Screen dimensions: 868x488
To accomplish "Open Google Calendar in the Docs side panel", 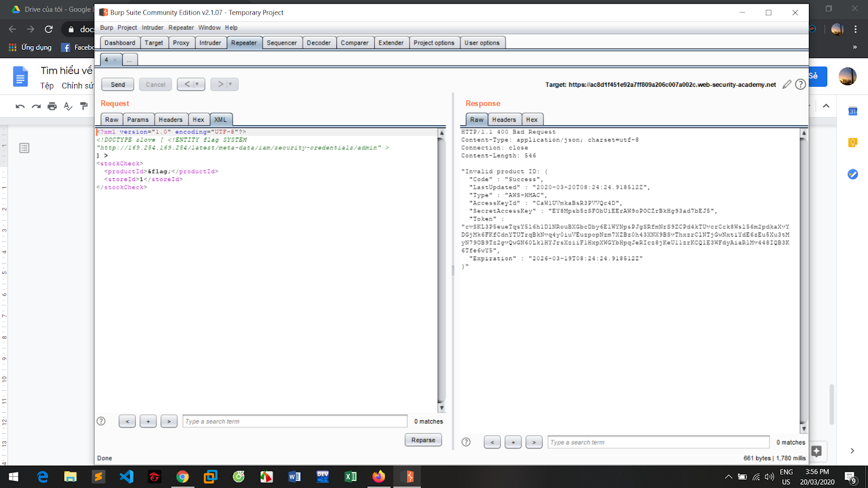I will [x=853, y=111].
